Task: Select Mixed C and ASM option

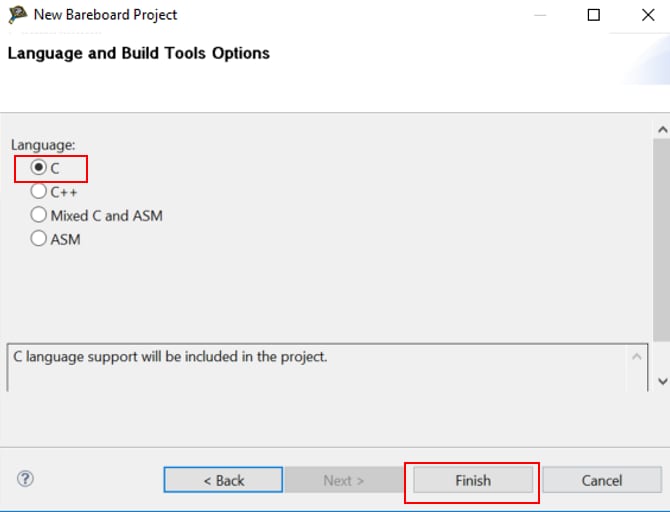Action: [x=39, y=215]
